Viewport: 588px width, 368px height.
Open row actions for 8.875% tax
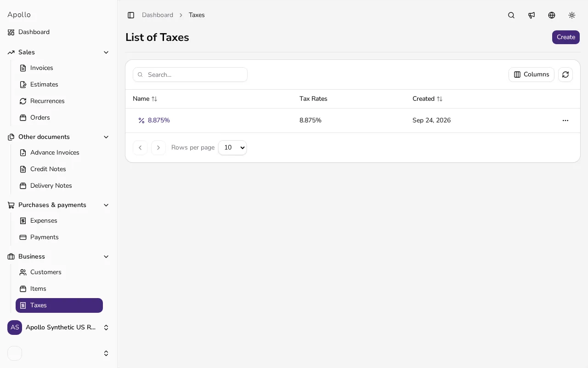(x=565, y=121)
